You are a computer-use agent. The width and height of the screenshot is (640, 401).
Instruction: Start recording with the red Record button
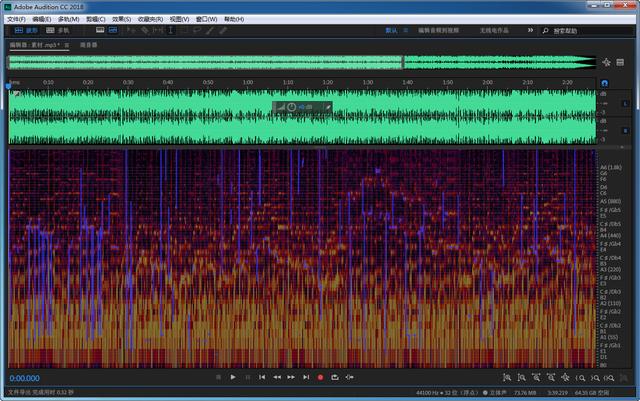point(320,378)
